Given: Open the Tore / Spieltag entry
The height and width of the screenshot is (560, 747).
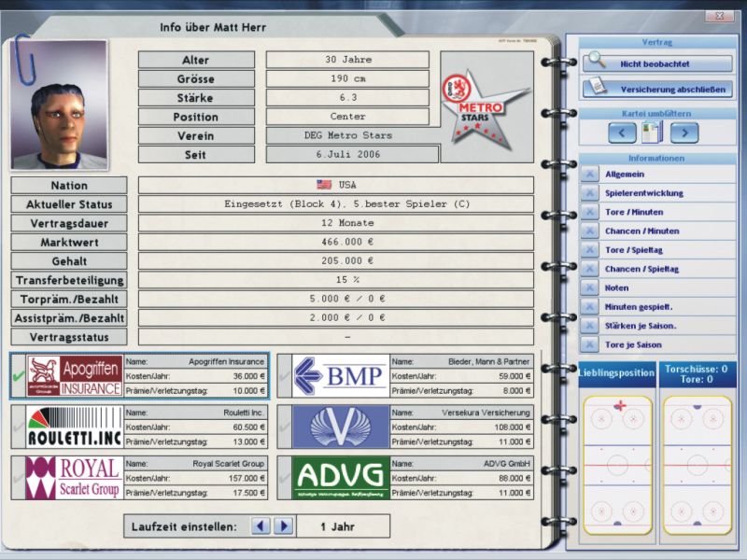Looking at the screenshot, I should (634, 250).
